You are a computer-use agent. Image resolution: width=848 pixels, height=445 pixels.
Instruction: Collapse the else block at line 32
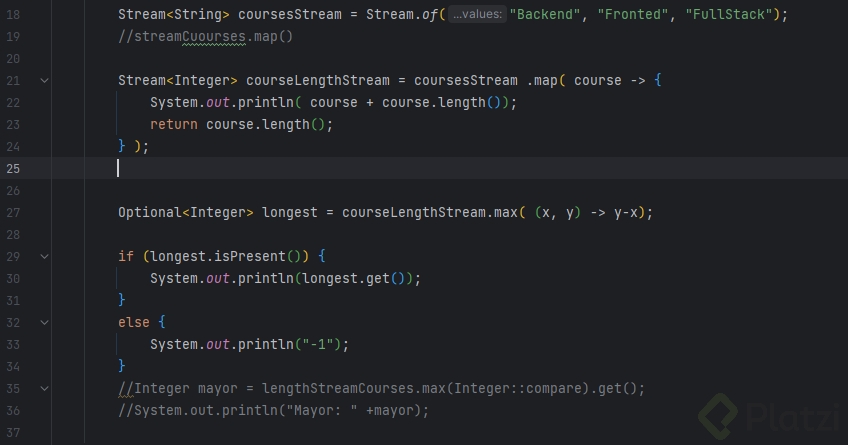point(44,322)
